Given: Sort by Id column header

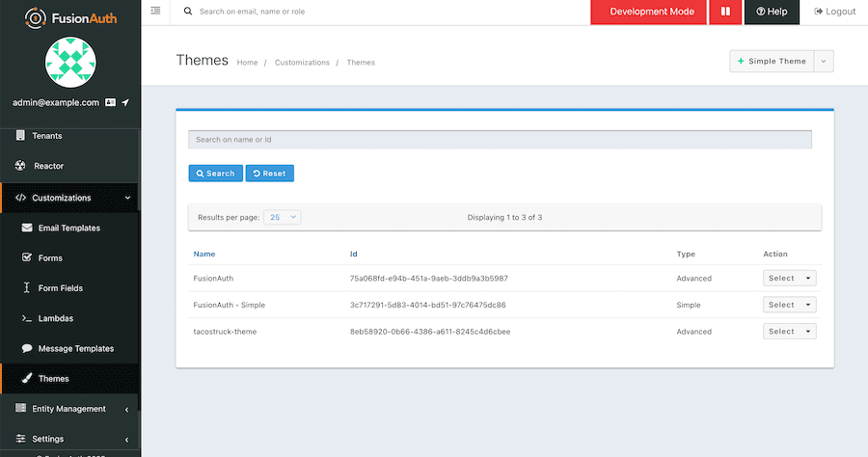Looking at the screenshot, I should pyautogui.click(x=354, y=254).
